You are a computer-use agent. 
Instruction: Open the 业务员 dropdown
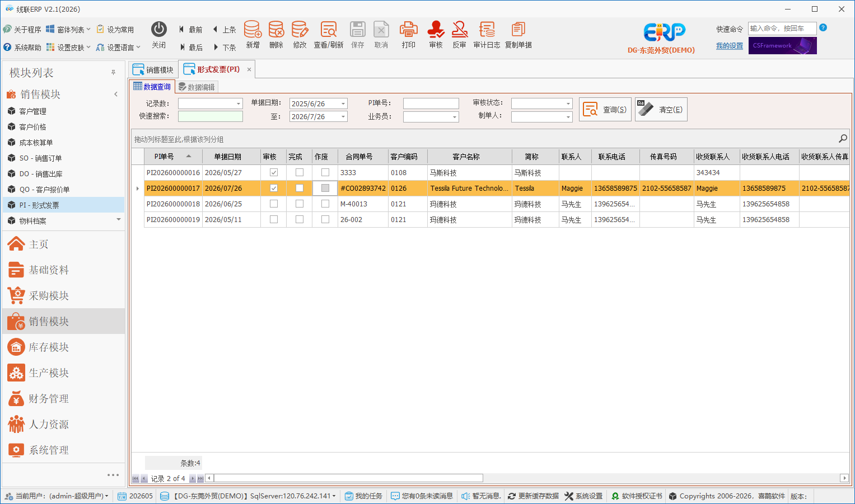click(455, 117)
